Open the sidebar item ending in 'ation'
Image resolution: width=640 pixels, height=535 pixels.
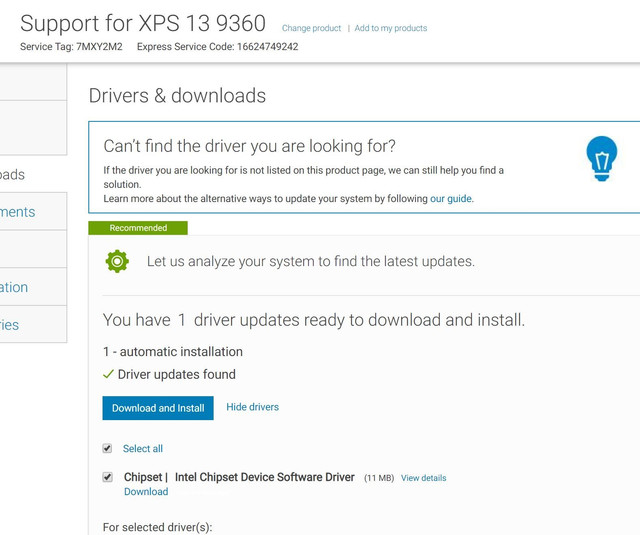click(33, 287)
